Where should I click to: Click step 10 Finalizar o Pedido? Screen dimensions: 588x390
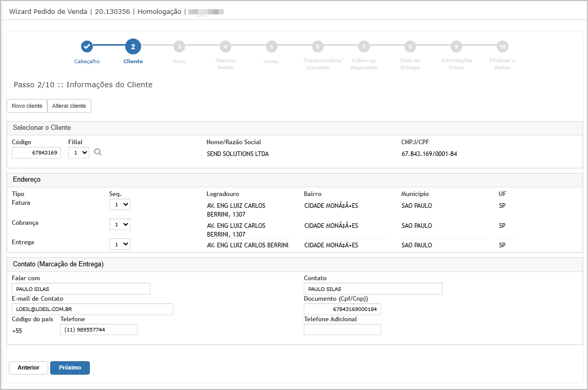click(502, 47)
